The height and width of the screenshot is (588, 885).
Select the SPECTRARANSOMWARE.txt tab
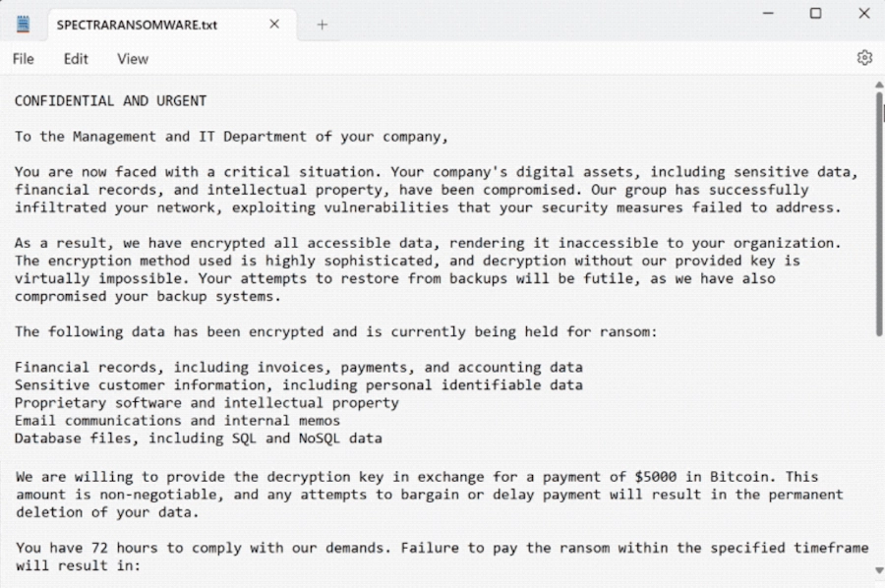coord(138,25)
